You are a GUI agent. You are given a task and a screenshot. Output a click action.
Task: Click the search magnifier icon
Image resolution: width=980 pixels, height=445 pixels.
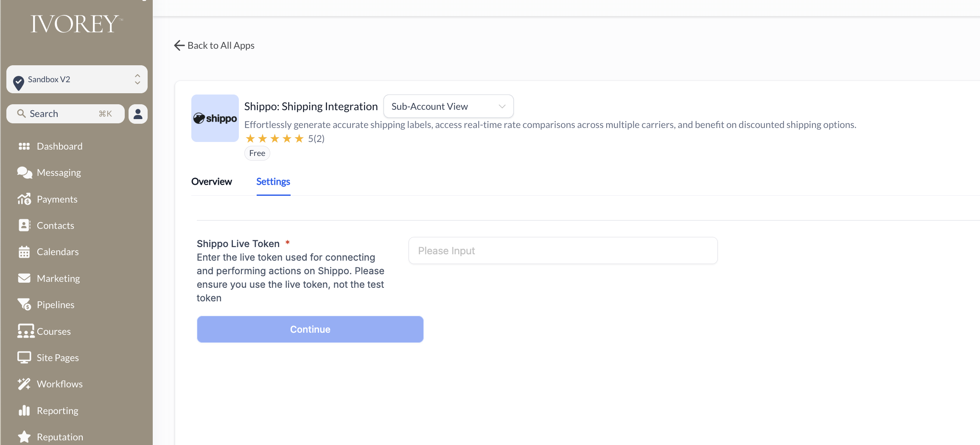(x=21, y=114)
